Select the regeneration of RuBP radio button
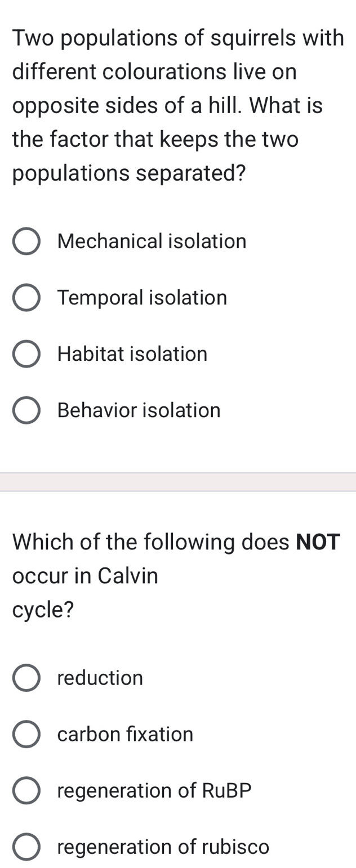The height and width of the screenshot is (868, 356). [26, 790]
